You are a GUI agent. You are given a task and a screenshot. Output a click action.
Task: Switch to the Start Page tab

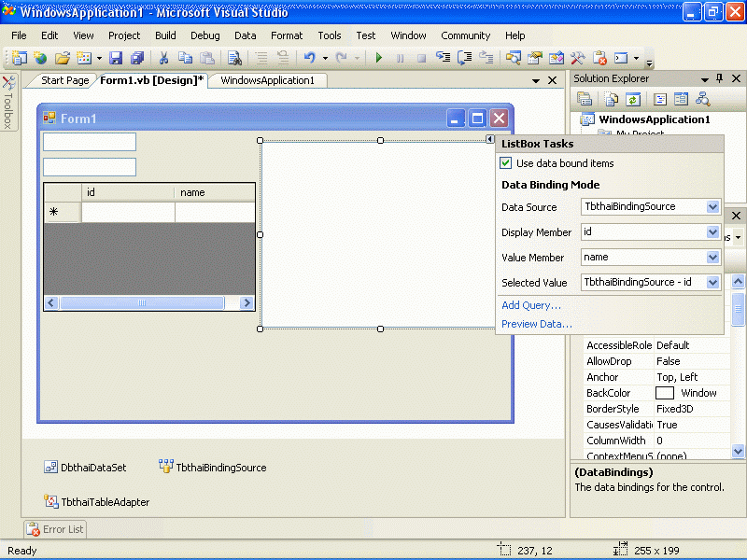tap(64, 80)
